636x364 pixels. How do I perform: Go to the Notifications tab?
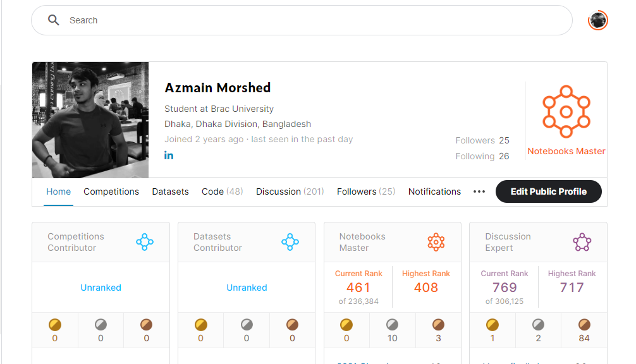[x=434, y=191]
